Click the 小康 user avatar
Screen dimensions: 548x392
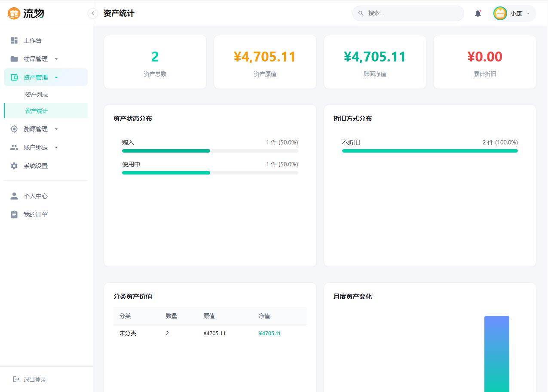click(x=500, y=13)
